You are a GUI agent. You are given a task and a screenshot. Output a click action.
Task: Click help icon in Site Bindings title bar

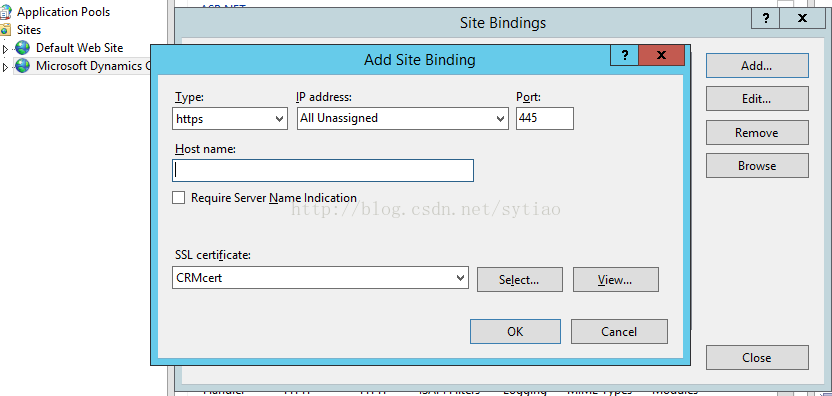click(x=766, y=18)
